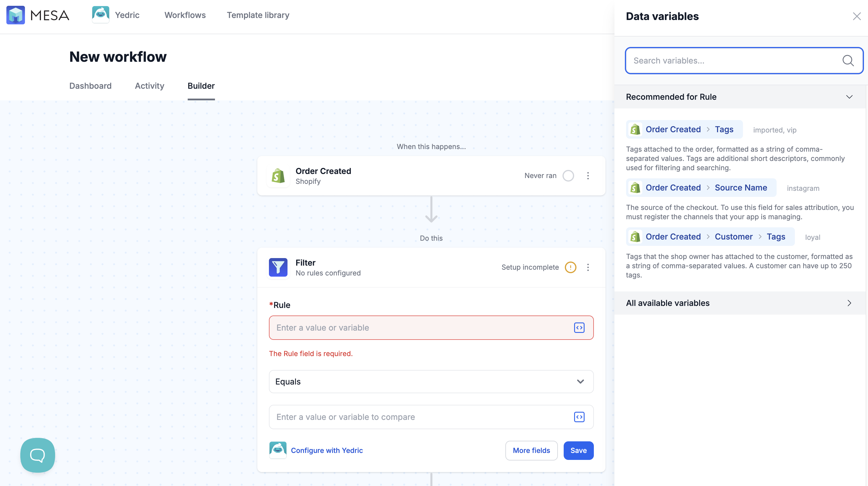Click the MESA logo icon

(x=15, y=15)
